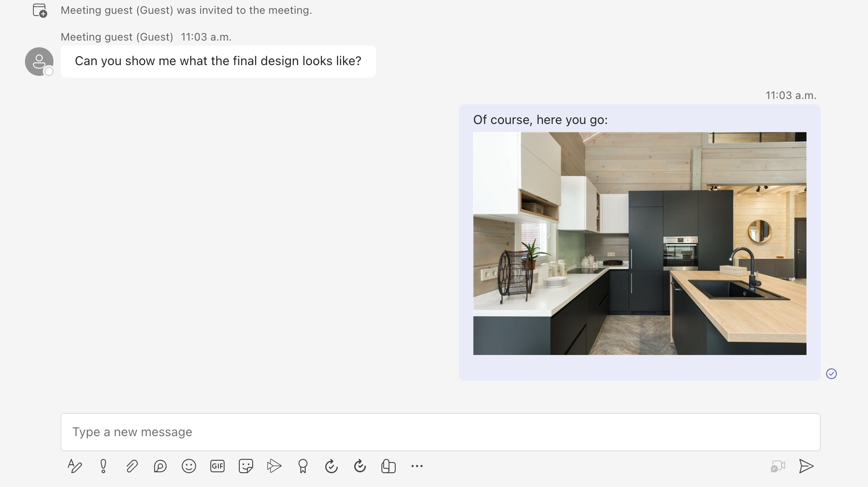
Task: Click the more options ellipsis icon
Action: tap(417, 466)
